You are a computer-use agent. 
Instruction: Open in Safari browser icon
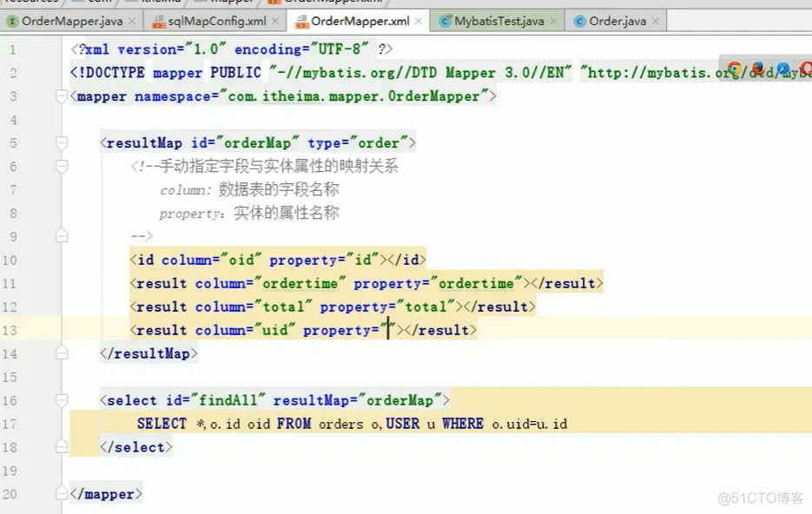pos(783,69)
